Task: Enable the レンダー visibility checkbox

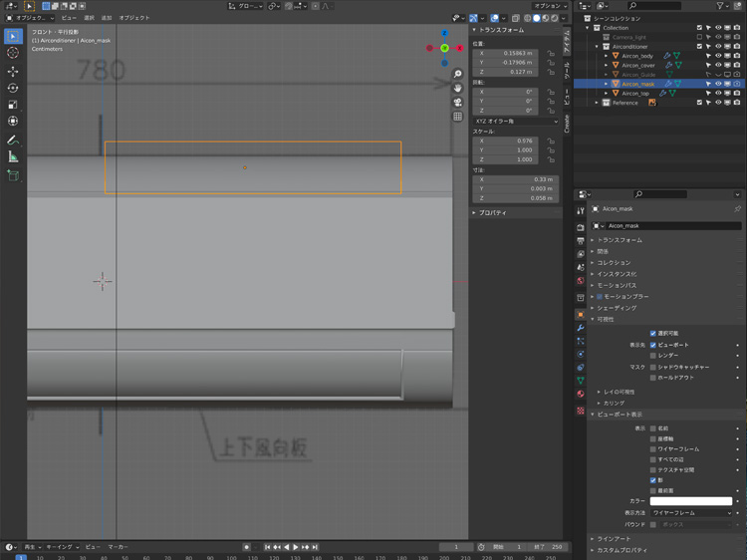Action: coord(653,356)
